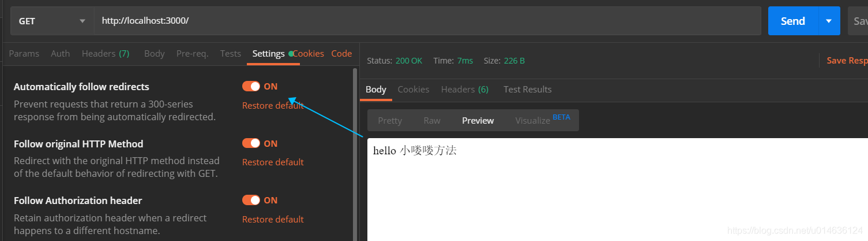Image resolution: width=868 pixels, height=241 pixels.
Task: Open the response Headers (6) tab
Action: click(x=465, y=90)
